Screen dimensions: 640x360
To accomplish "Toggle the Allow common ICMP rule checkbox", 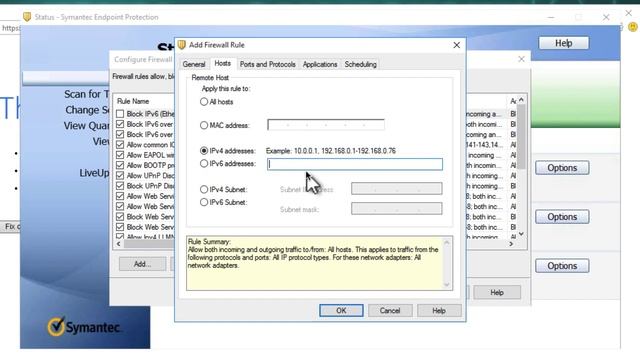I will [x=120, y=144].
